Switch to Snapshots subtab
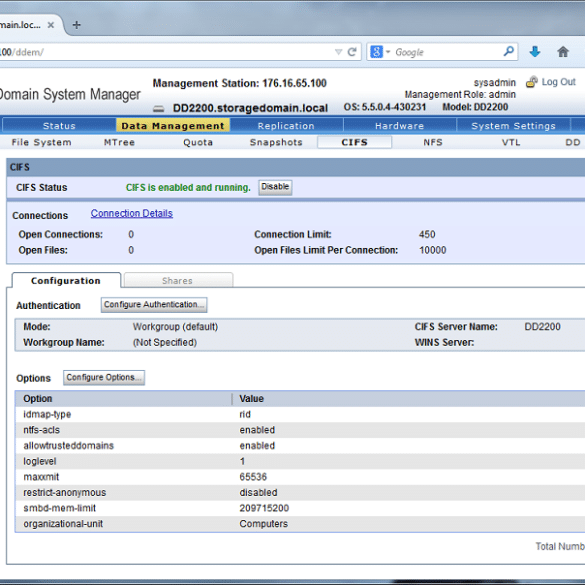Image resolution: width=585 pixels, height=585 pixels. pyautogui.click(x=276, y=142)
